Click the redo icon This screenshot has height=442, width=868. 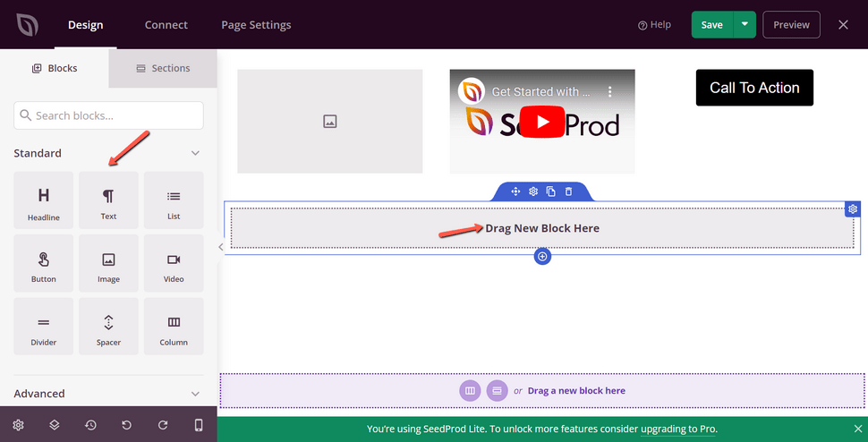(163, 425)
